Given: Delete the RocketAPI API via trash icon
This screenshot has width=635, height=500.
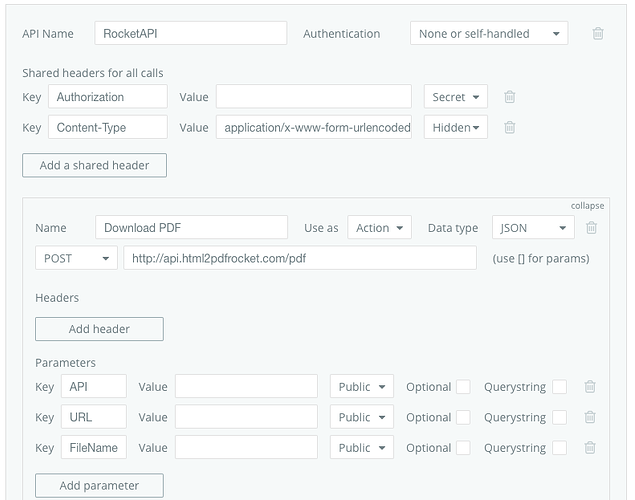Looking at the screenshot, I should click(598, 33).
